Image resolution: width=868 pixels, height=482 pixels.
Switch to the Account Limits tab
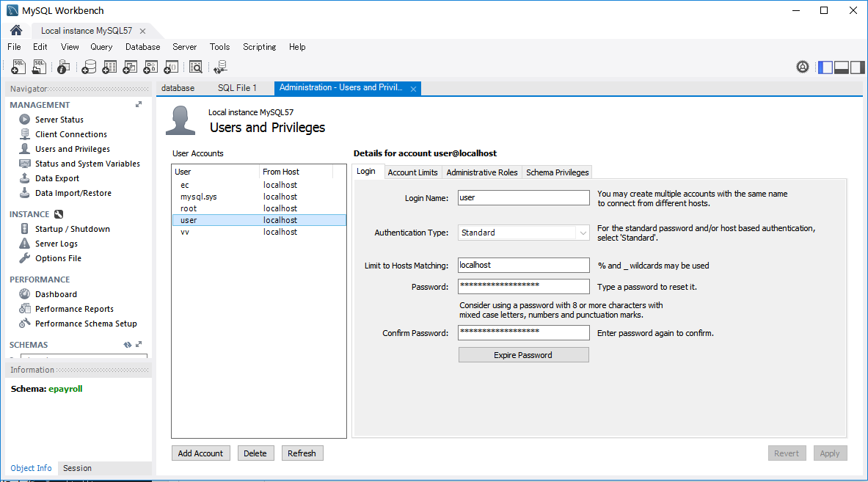412,172
